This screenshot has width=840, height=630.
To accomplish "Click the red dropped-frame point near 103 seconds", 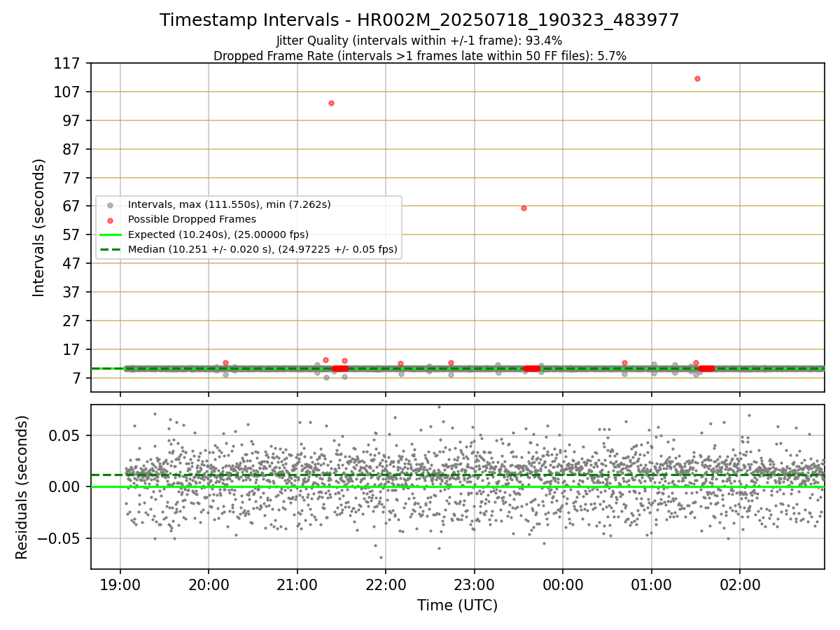I will [x=331, y=103].
